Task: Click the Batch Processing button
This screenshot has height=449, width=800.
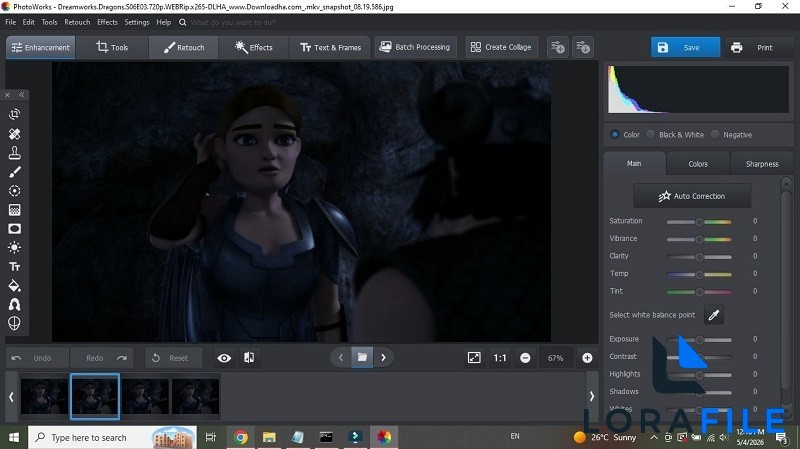Action: (416, 47)
